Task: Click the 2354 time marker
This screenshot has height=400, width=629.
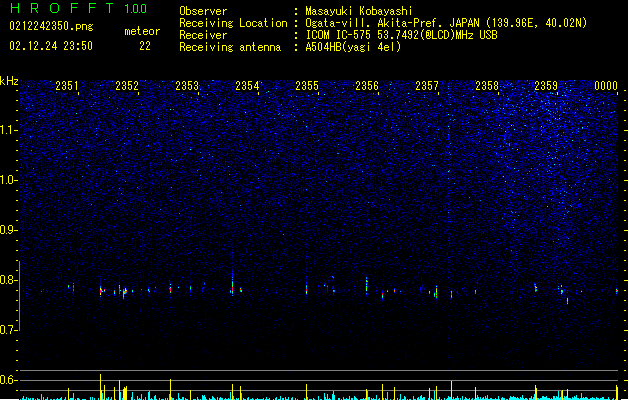Action: point(247,85)
